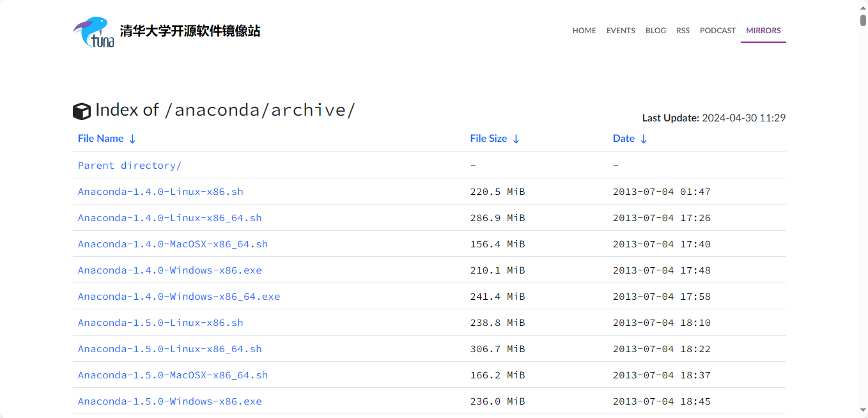Screen dimensions: 868x418
Task: Click the date 2013-07-04 01:47
Action: click(662, 192)
